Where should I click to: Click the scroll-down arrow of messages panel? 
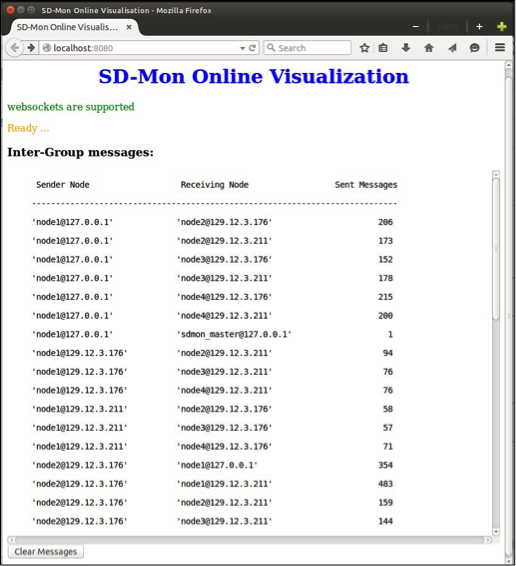click(496, 532)
